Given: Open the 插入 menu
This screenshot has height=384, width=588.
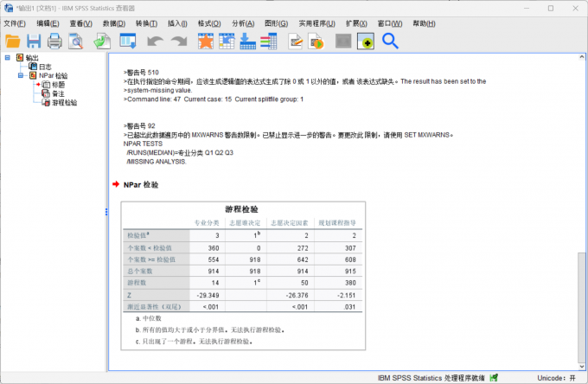Looking at the screenshot, I should point(177,23).
